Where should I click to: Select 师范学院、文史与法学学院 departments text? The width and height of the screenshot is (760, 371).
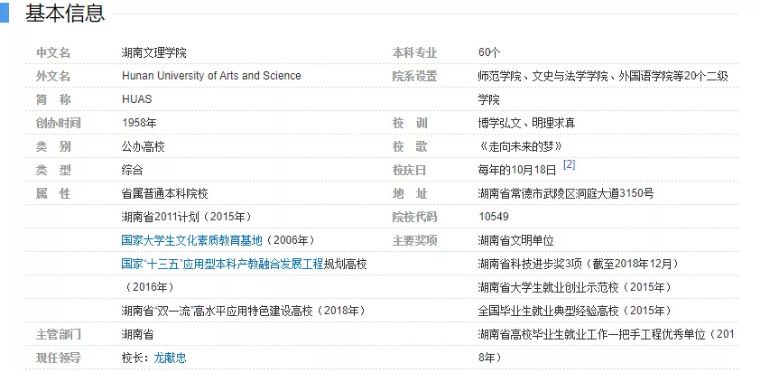543,76
